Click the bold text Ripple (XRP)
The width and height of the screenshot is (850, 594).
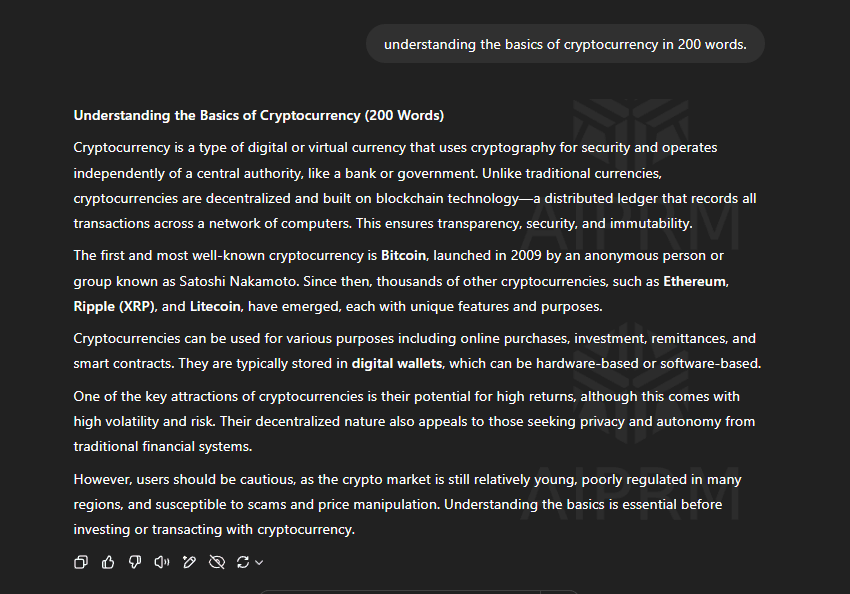coord(114,306)
